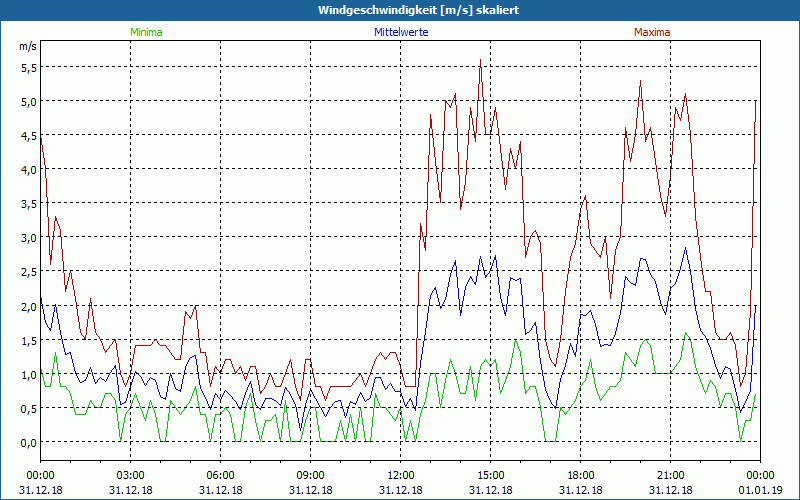Click the Minima legend label
This screenshot has width=800, height=500.
coord(146,32)
